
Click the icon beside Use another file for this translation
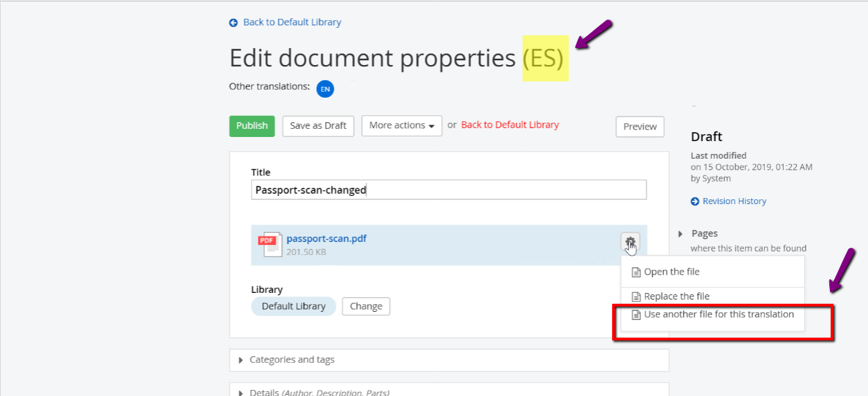pyautogui.click(x=636, y=315)
